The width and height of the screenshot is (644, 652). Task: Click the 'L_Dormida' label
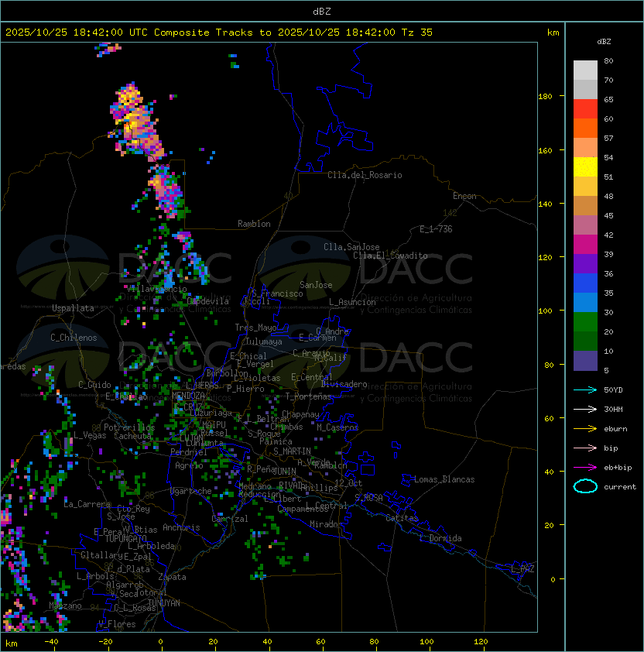point(440,538)
